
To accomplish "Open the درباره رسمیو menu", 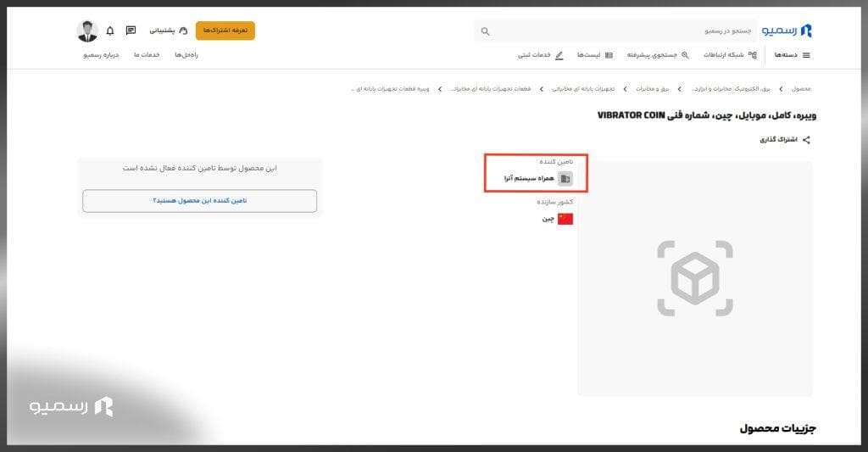I will click(x=102, y=55).
